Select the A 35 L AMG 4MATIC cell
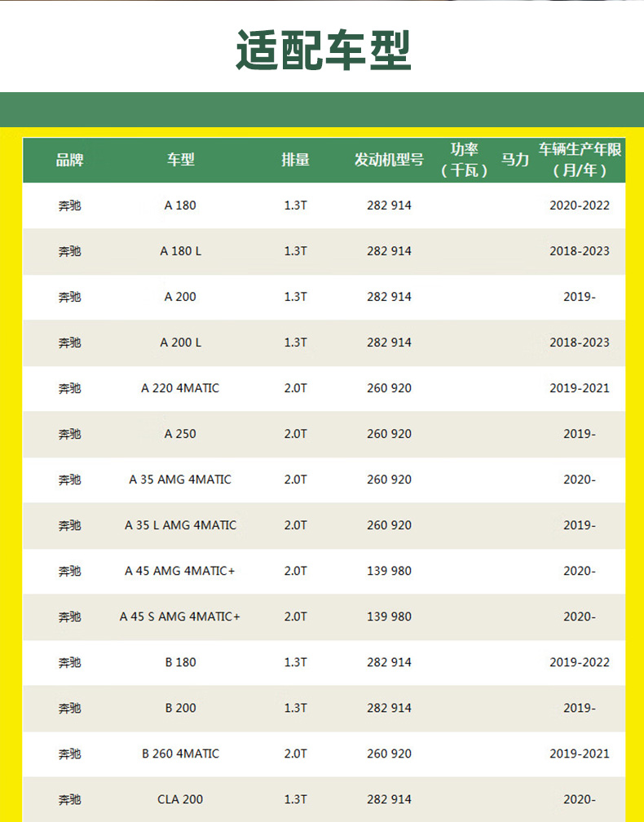 tap(180, 525)
